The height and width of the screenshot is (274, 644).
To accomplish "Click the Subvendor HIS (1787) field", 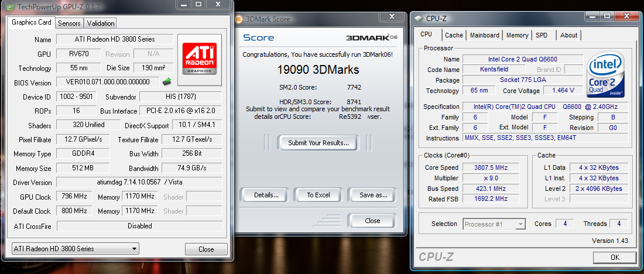I will coord(181,97).
